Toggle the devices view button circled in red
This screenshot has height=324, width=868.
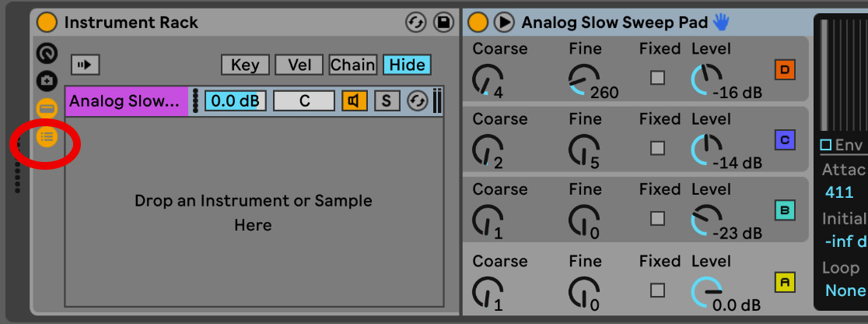[47, 136]
